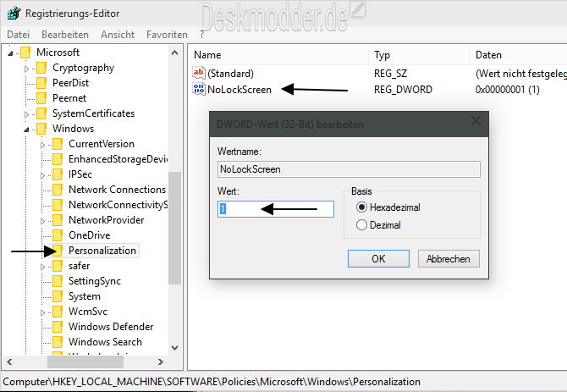Click the EnhancedStorageDevices folder icon
567x392 pixels.
[58, 159]
